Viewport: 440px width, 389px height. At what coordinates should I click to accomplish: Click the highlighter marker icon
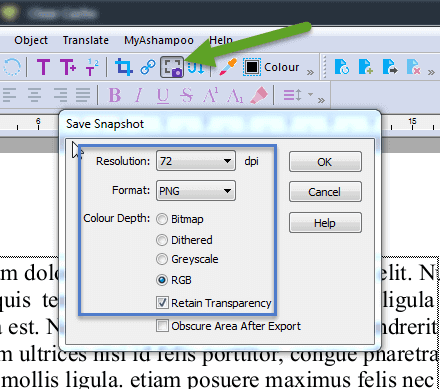pyautogui.click(x=259, y=95)
